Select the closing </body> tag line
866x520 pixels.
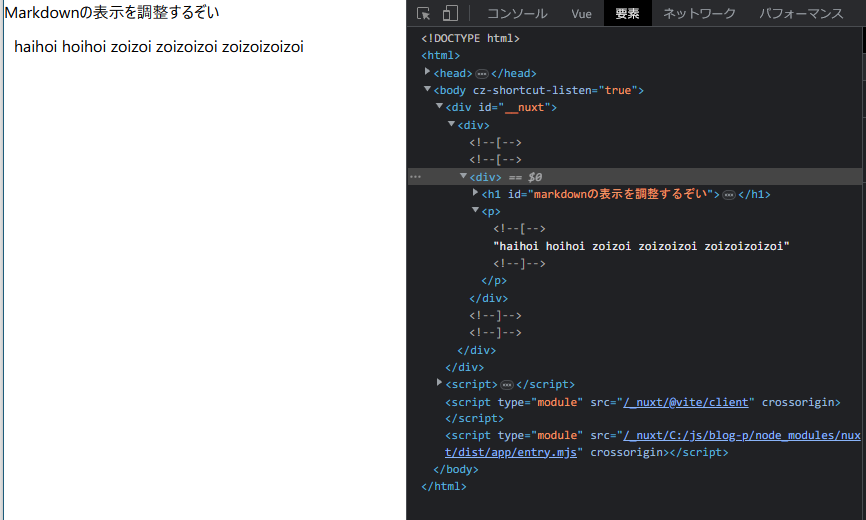(x=456, y=469)
